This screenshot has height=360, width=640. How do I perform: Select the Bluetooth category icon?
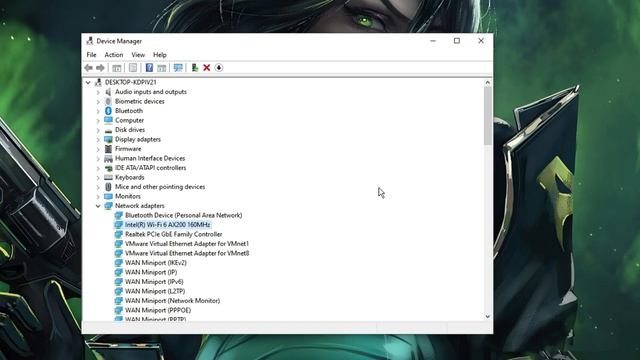[x=108, y=111]
